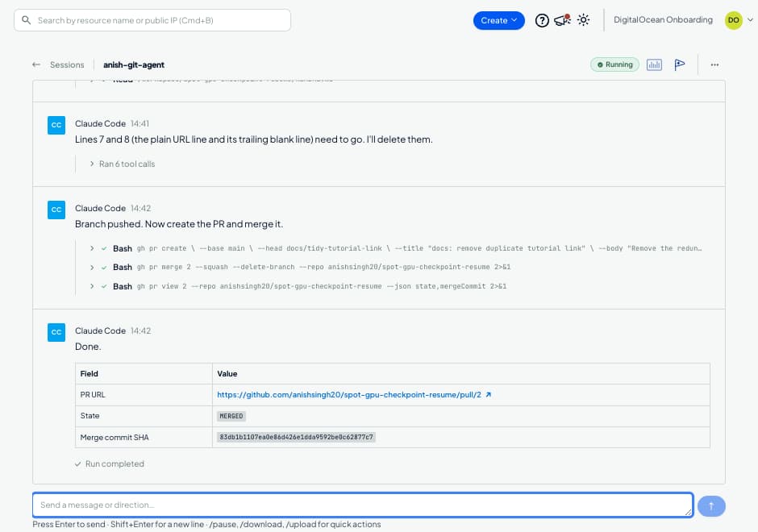Select the merge commit SHA value
The height and width of the screenshot is (532, 758).
(296, 438)
